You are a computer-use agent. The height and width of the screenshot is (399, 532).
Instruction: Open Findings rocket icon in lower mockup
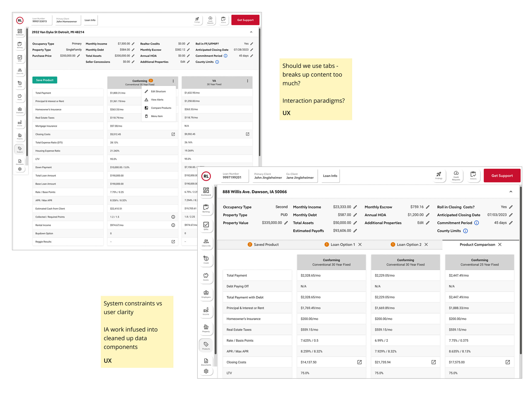click(439, 175)
